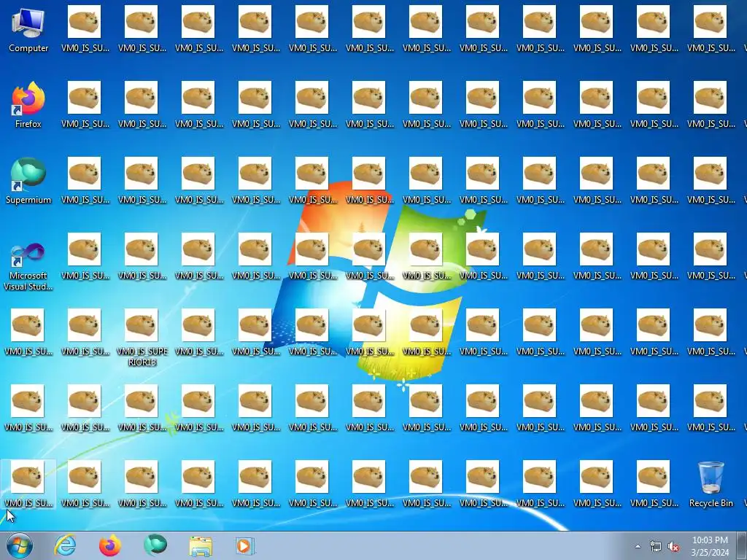
Task: Open the clock showing 10:03 PM
Action: [710, 545]
